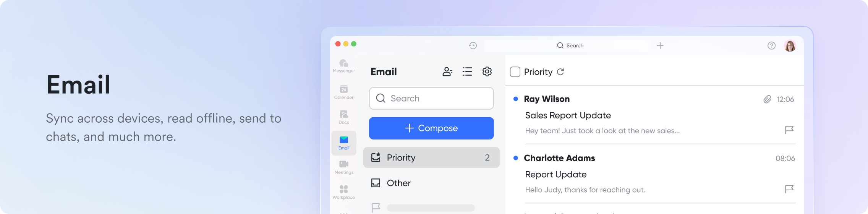The width and height of the screenshot is (868, 214).
Task: Click the plus button next to top search
Action: (x=660, y=45)
